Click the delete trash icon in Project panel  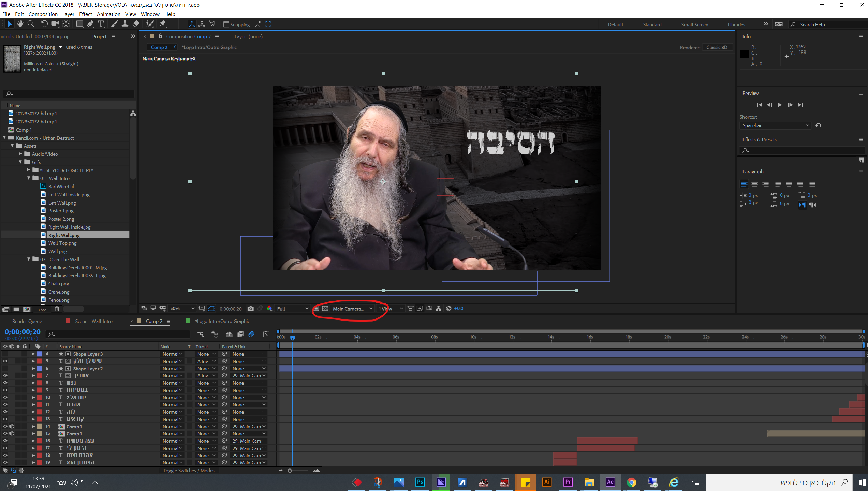[x=57, y=309]
